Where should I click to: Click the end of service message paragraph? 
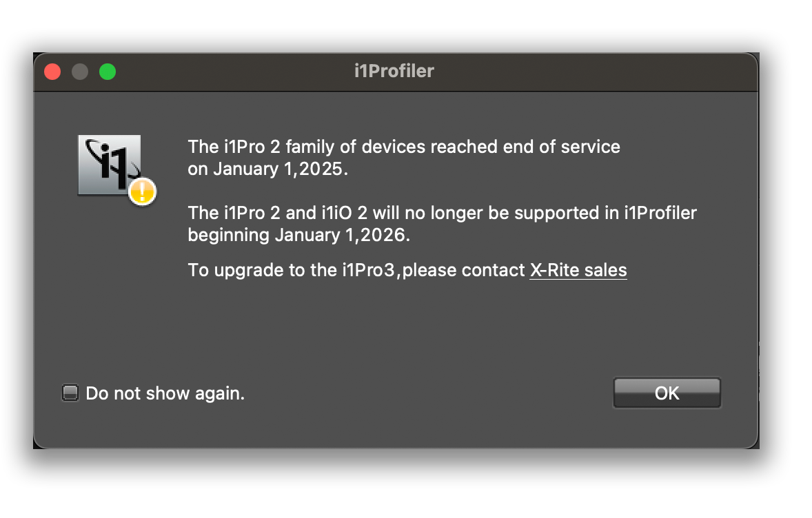(404, 158)
